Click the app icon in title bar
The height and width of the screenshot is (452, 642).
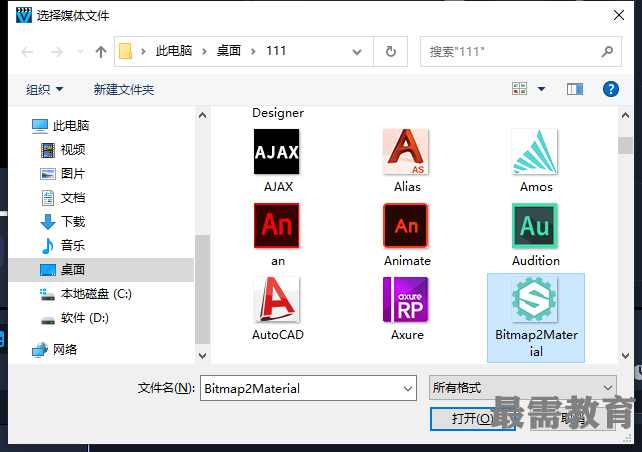pos(23,16)
